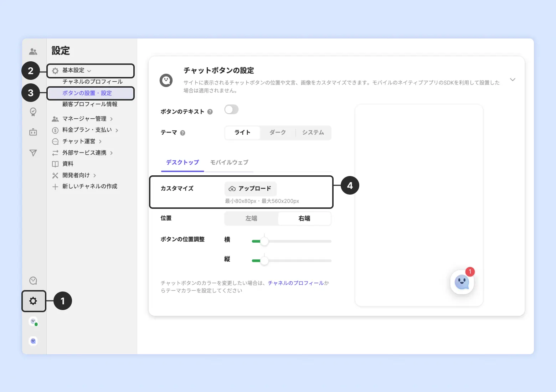Click the アップロード button
Viewport: 556px width, 392px height.
pos(250,189)
